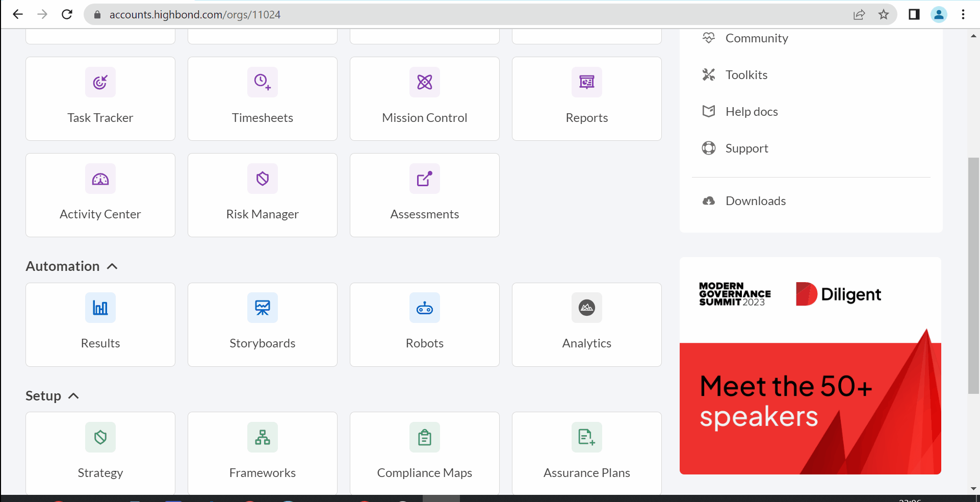Open Activity Center gauge icon
Image resolution: width=980 pixels, height=502 pixels.
pyautogui.click(x=100, y=179)
